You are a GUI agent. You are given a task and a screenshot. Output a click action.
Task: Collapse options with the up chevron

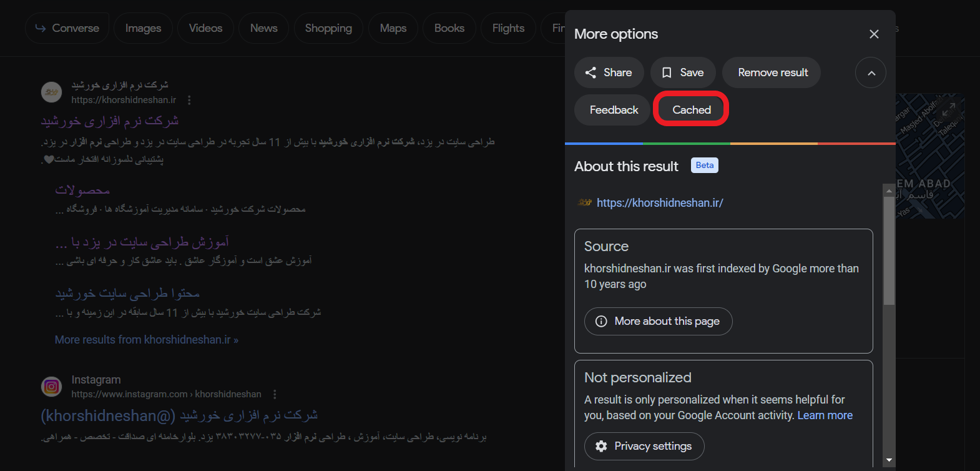coord(871,73)
